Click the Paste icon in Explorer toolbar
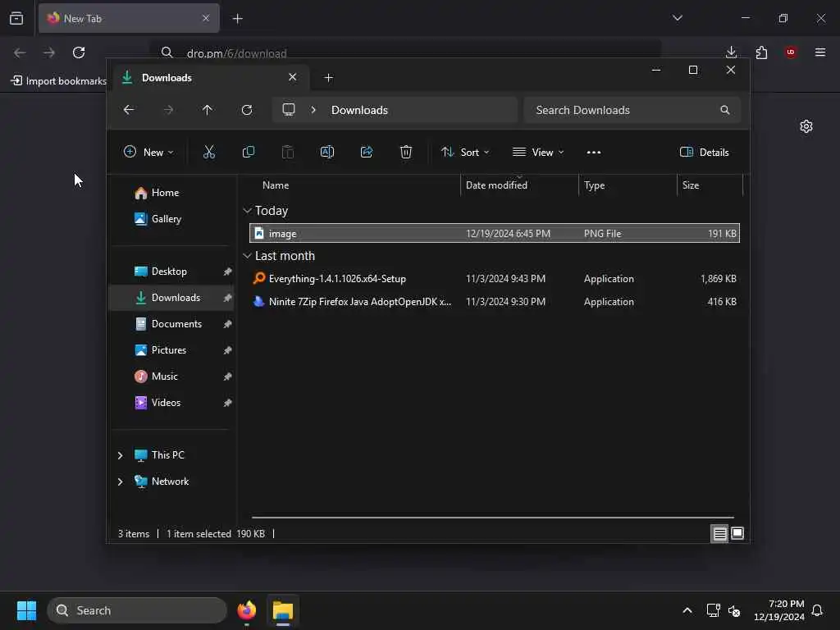This screenshot has width=840, height=630. [x=288, y=152]
